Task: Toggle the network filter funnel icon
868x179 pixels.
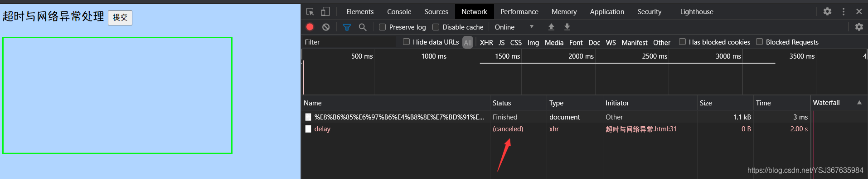Action: pos(347,27)
